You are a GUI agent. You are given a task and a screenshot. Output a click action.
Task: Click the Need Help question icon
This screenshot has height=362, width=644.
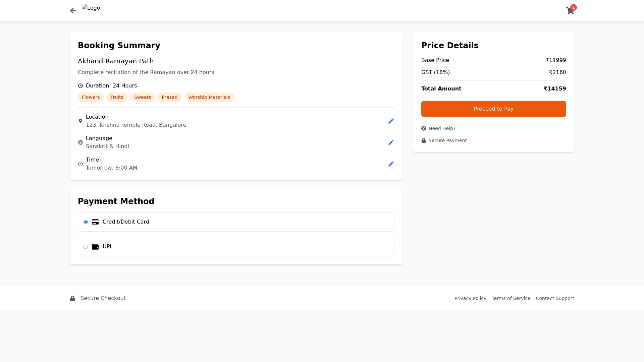tap(424, 128)
